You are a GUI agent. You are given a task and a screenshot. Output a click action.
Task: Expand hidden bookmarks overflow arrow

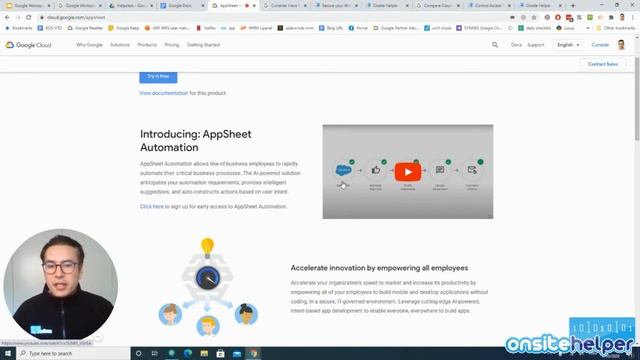pos(588,28)
